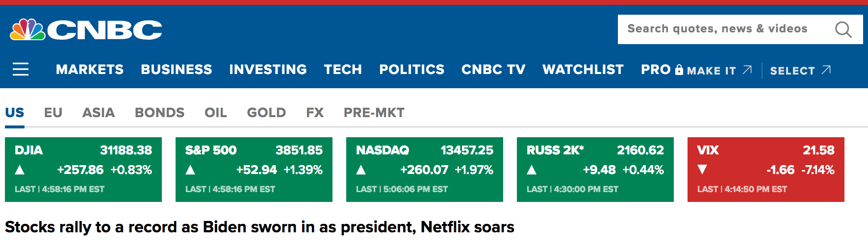Open the CNBC TV section
868x247 pixels.
(x=493, y=70)
